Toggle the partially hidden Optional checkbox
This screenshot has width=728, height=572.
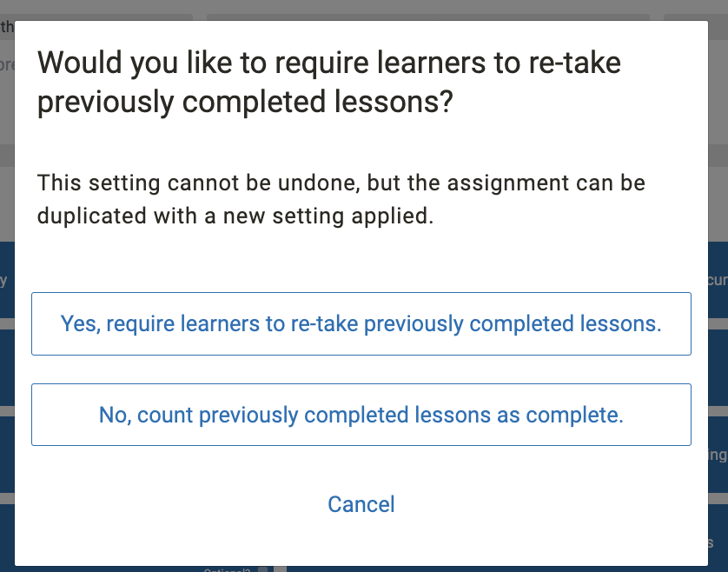[x=263, y=570]
